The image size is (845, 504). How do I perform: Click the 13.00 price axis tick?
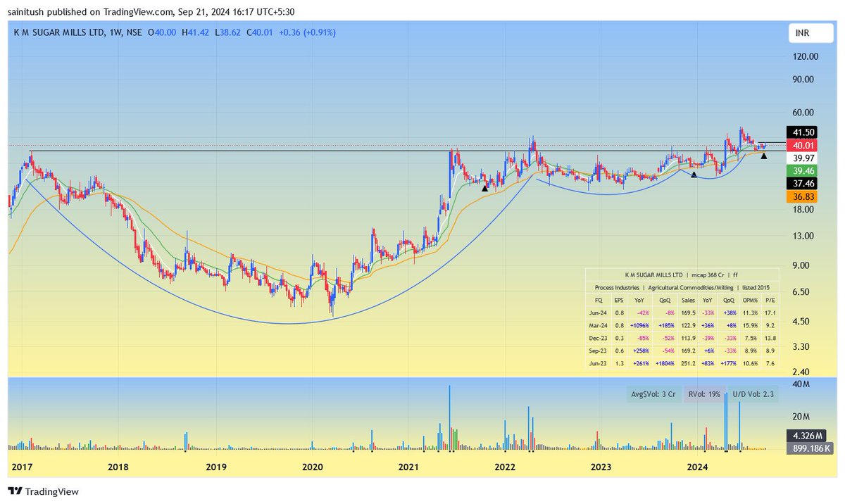[x=805, y=236]
